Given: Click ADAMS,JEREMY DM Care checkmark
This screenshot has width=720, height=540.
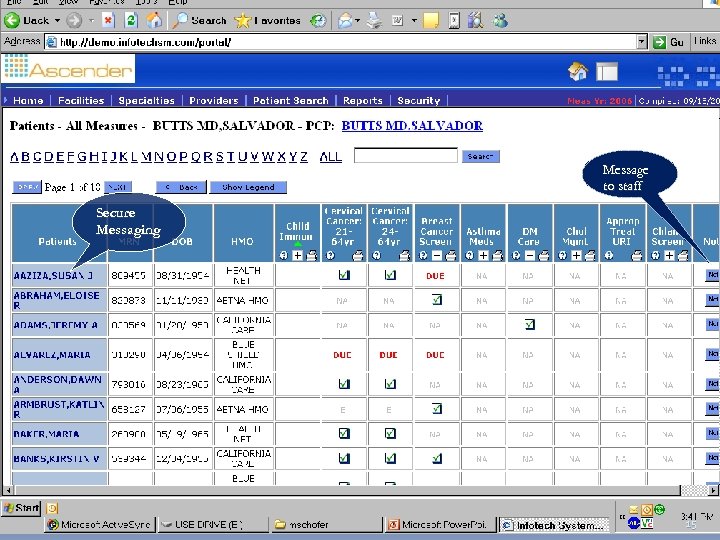Looking at the screenshot, I should [x=530, y=324].
